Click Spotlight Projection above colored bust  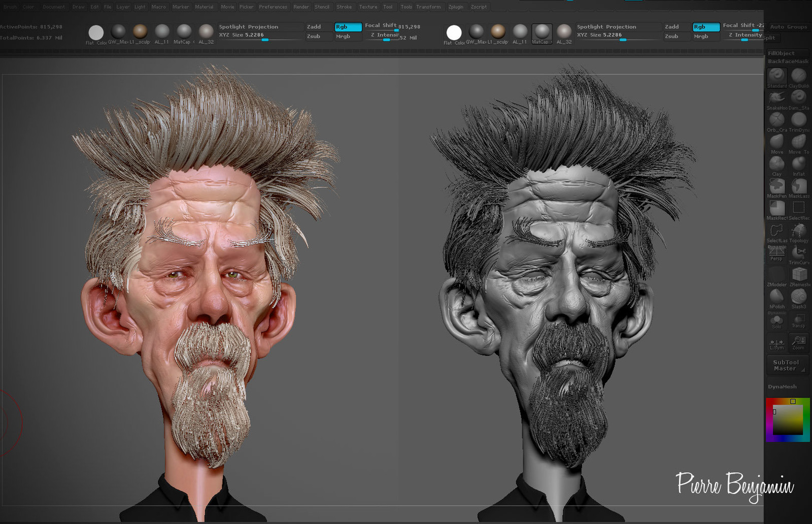(x=261, y=27)
